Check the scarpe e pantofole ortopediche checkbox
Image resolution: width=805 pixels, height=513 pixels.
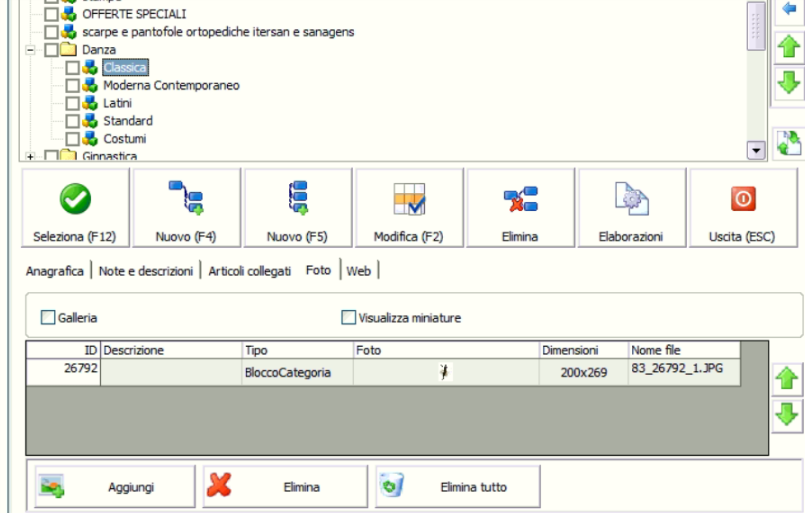tap(51, 32)
